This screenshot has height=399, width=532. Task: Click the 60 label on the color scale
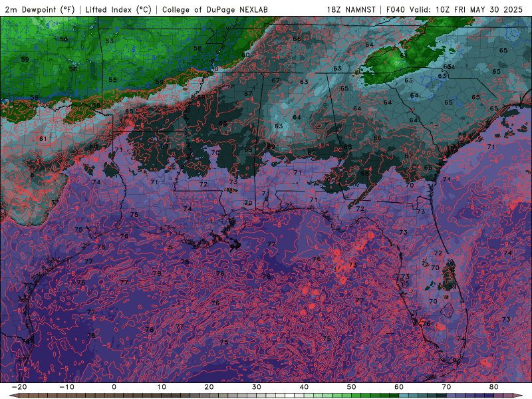[x=399, y=387]
